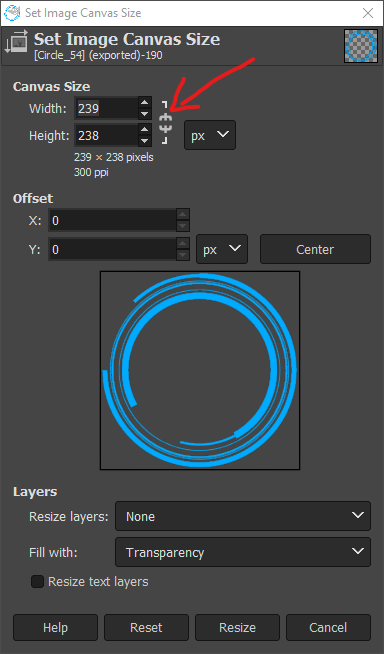This screenshot has width=384, height=654.
Task: Click the Resize button
Action: tap(237, 627)
